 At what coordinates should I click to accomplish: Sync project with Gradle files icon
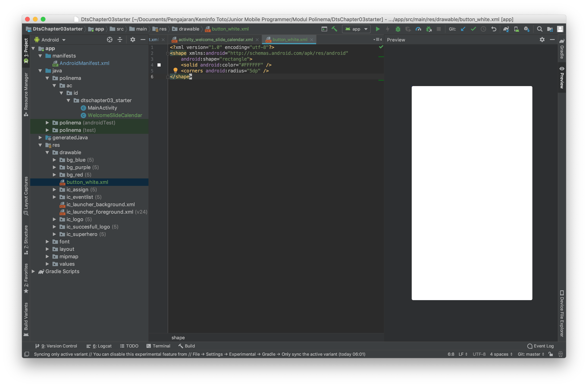506,29
